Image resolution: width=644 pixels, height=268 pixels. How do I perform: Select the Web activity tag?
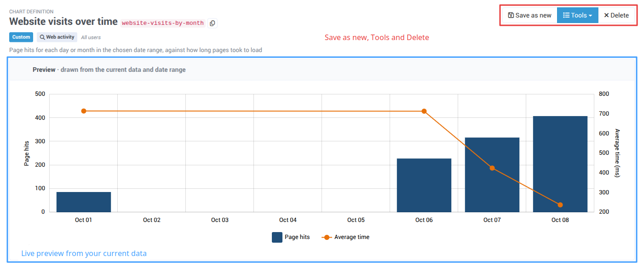pyautogui.click(x=57, y=37)
